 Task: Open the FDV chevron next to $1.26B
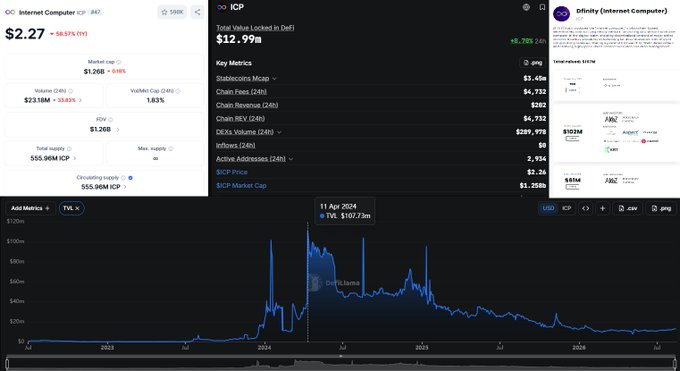(x=118, y=129)
